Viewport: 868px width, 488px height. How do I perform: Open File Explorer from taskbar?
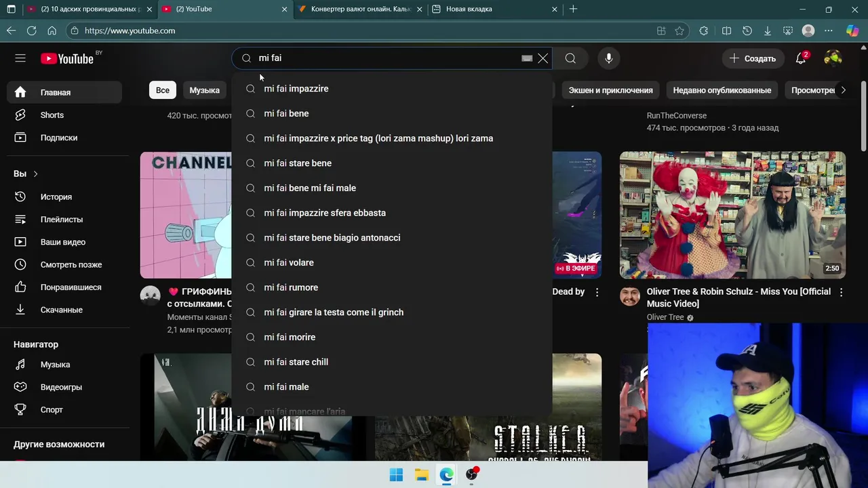421,474
